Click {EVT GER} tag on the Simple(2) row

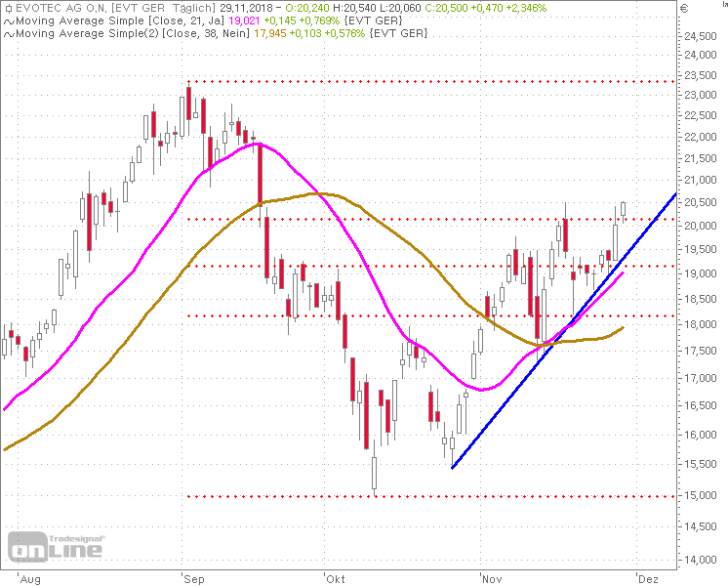[x=398, y=33]
